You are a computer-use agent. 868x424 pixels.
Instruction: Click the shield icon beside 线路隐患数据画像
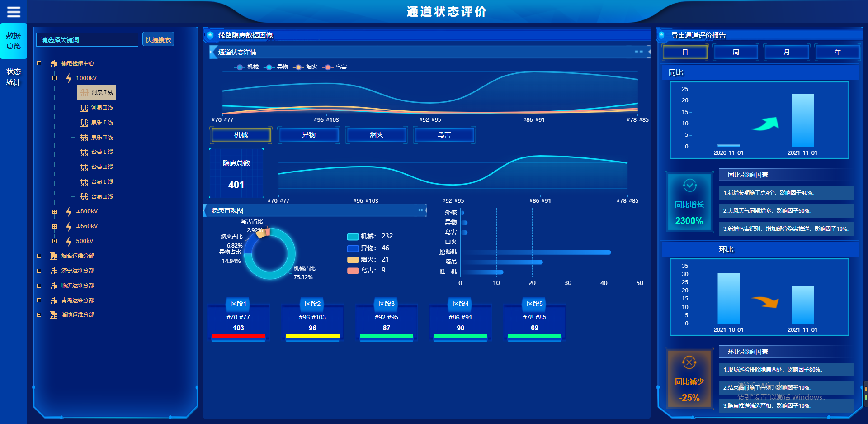tap(210, 35)
